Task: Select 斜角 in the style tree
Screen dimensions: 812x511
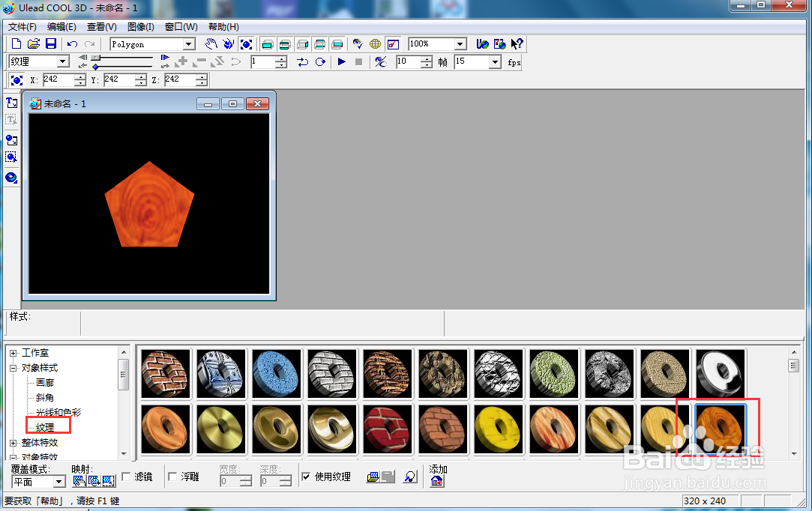Action: click(44, 398)
